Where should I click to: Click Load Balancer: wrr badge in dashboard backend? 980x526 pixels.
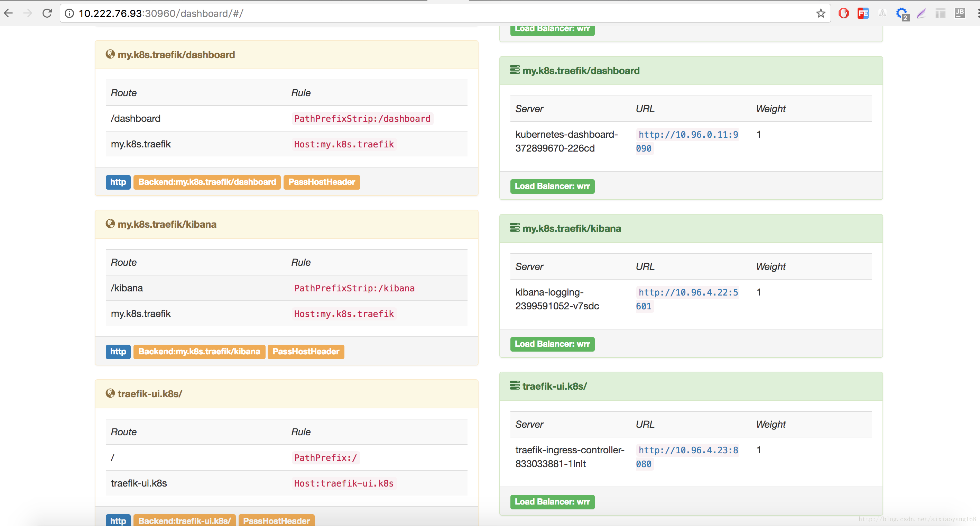[x=552, y=186]
